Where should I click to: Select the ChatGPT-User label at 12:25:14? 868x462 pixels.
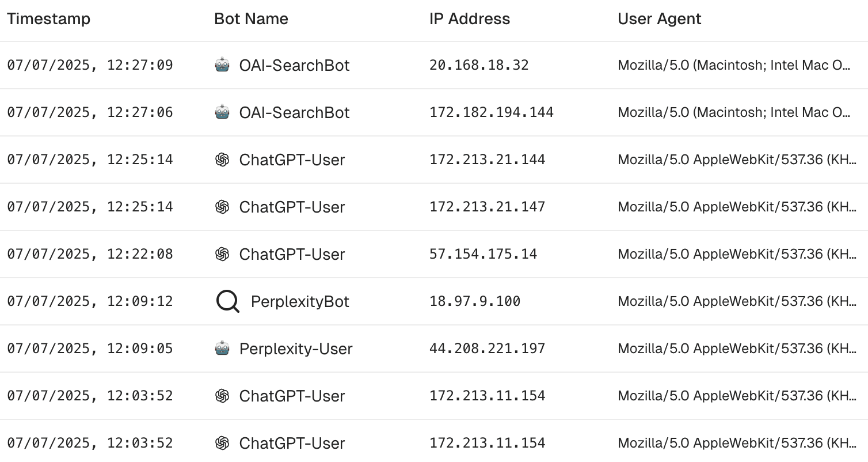[x=292, y=160]
